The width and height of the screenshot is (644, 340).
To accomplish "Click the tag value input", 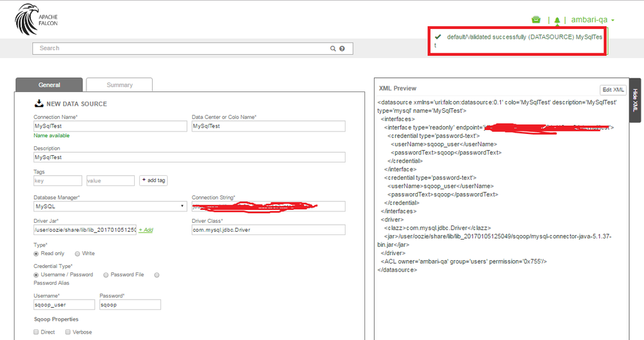I will [x=110, y=181].
